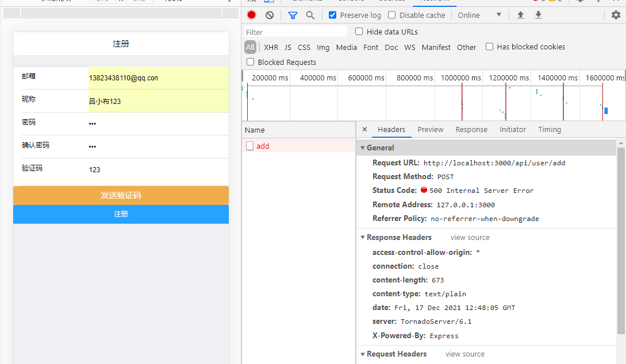This screenshot has height=364, width=626.
Task: Filter requests by Manifest
Action: tap(436, 48)
